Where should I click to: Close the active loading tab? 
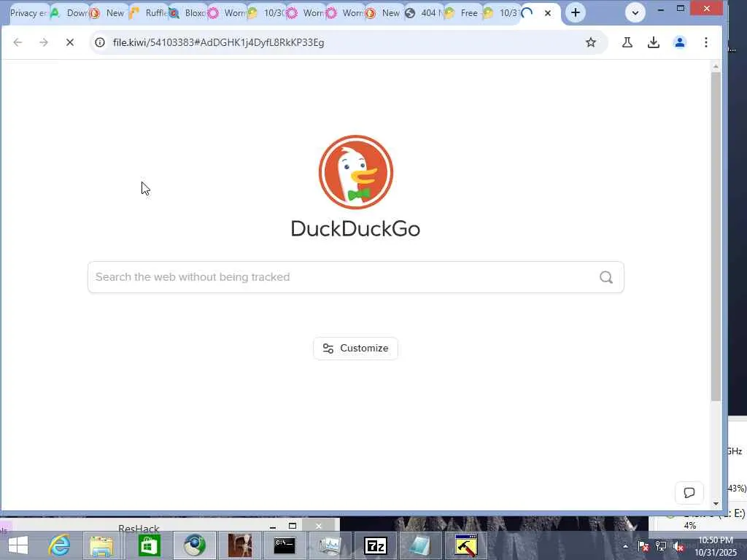[x=548, y=13]
